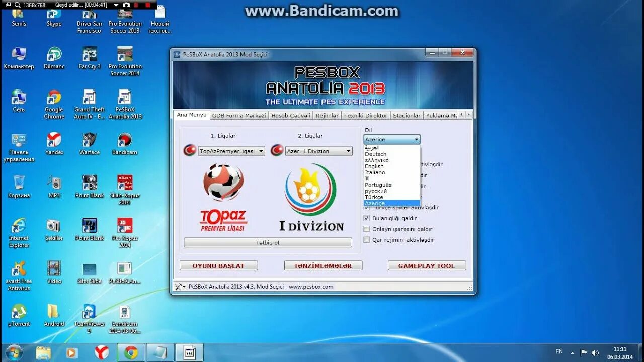Open the Şəkillər pictures folder icon

(x=54, y=230)
